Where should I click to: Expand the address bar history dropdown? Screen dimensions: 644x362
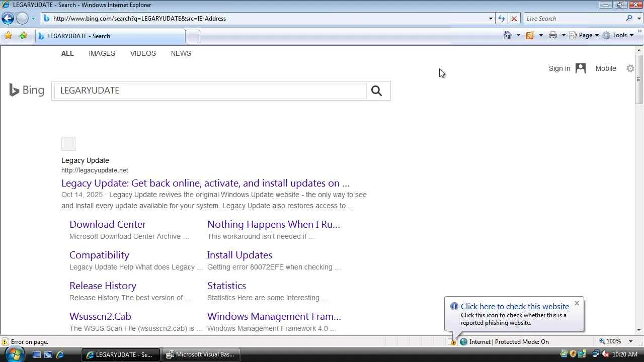(x=491, y=19)
